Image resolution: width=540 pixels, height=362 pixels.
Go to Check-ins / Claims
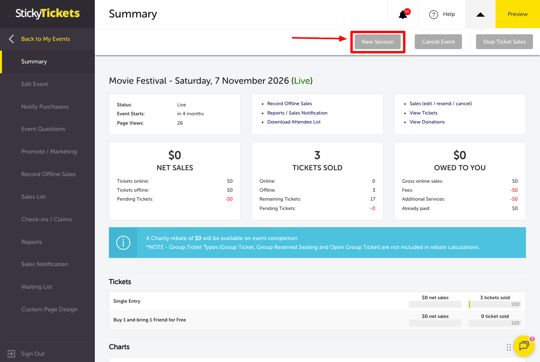coord(46,219)
